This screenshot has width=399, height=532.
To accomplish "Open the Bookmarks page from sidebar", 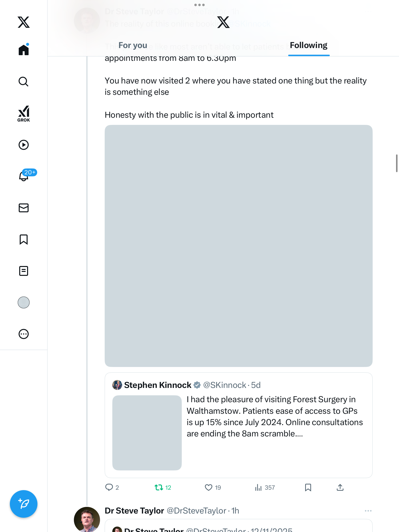I will pos(24,239).
